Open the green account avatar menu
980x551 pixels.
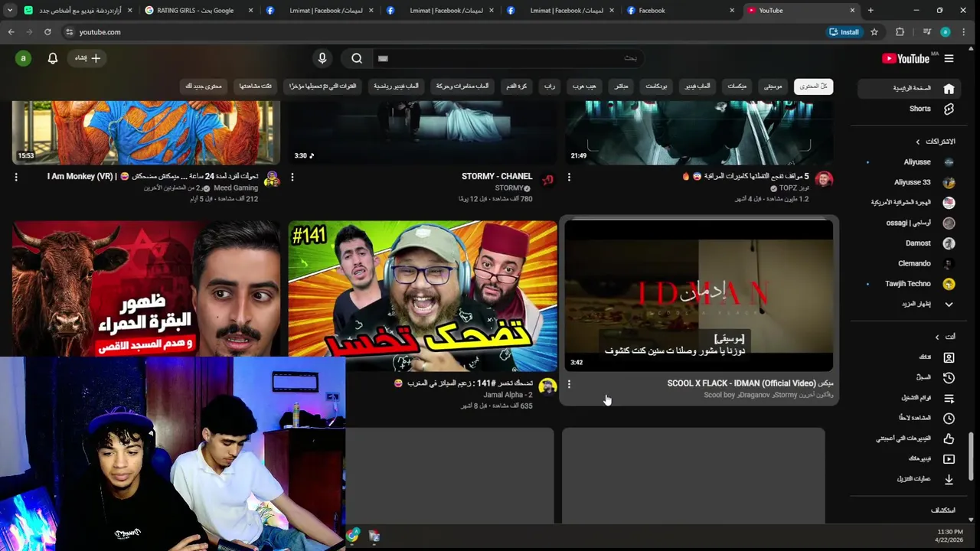[x=23, y=58]
